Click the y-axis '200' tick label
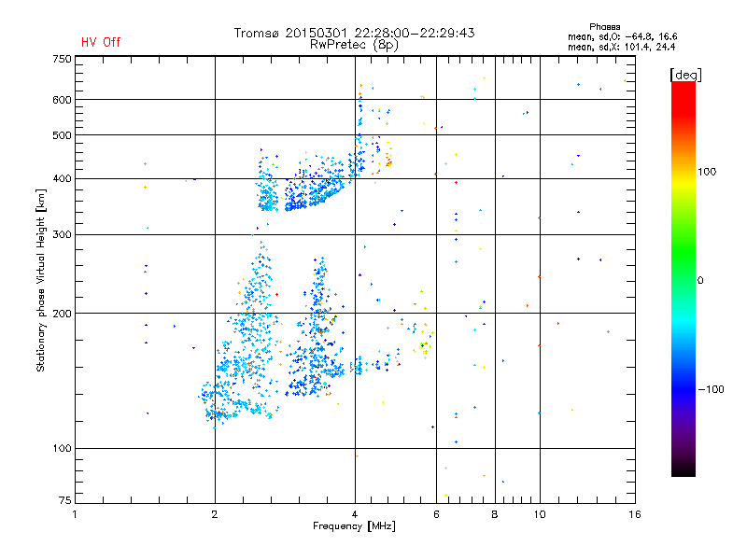Image resolution: width=747 pixels, height=560 pixels. tap(63, 314)
